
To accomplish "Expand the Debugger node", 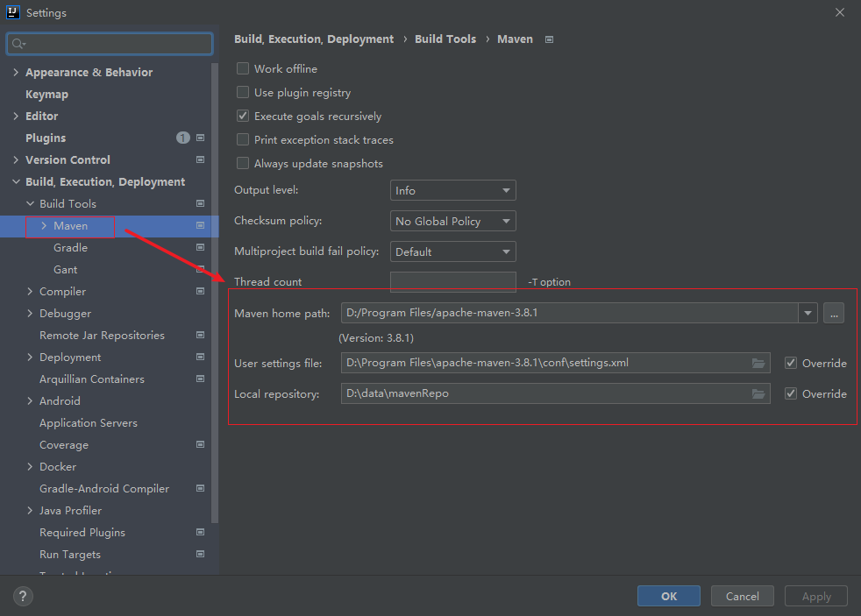I will 30,313.
